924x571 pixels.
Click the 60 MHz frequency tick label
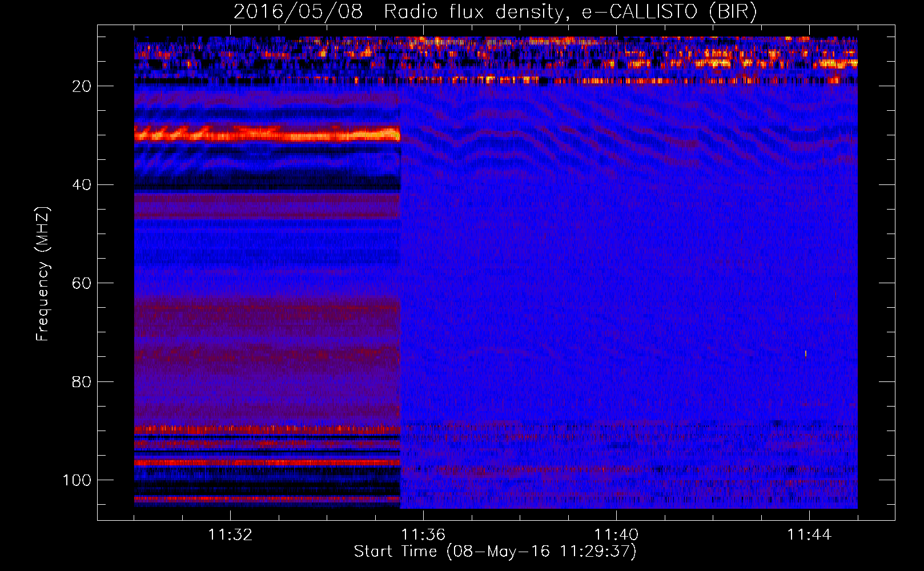coord(82,284)
